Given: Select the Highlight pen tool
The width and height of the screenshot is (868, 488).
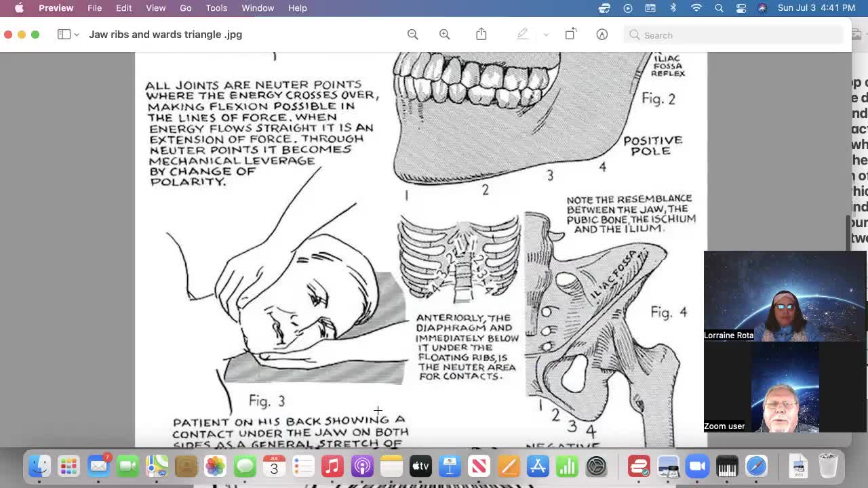Looking at the screenshot, I should 522,35.
